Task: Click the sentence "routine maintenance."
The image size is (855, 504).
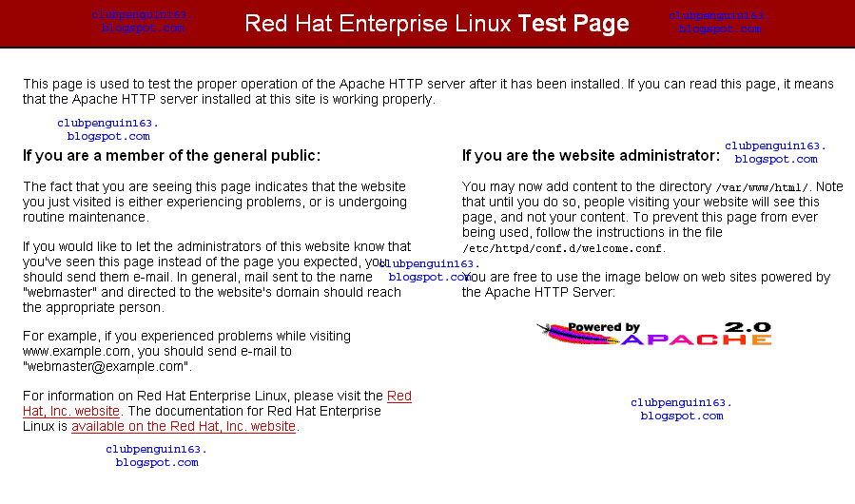Action: 86,217
